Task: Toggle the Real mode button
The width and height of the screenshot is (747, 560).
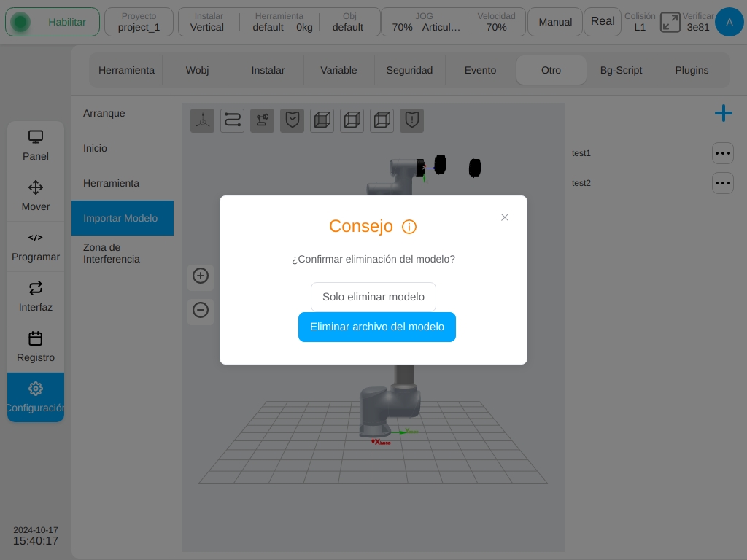Action: [602, 22]
